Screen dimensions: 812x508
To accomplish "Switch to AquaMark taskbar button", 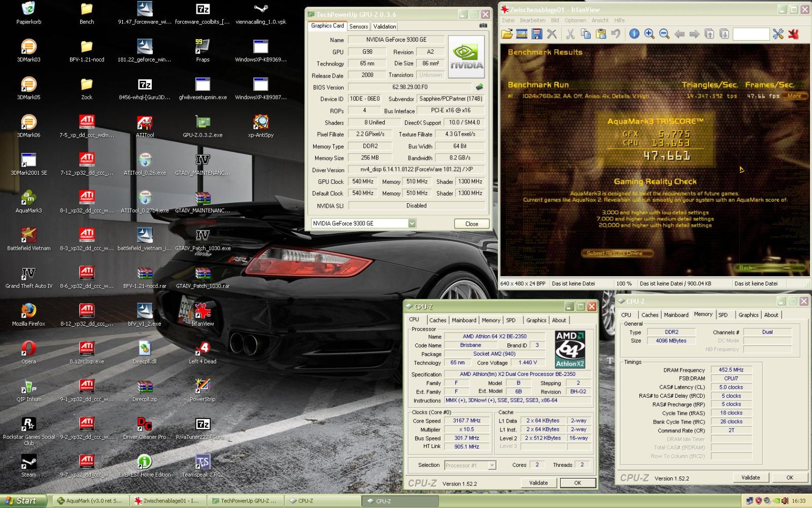I will [90, 501].
